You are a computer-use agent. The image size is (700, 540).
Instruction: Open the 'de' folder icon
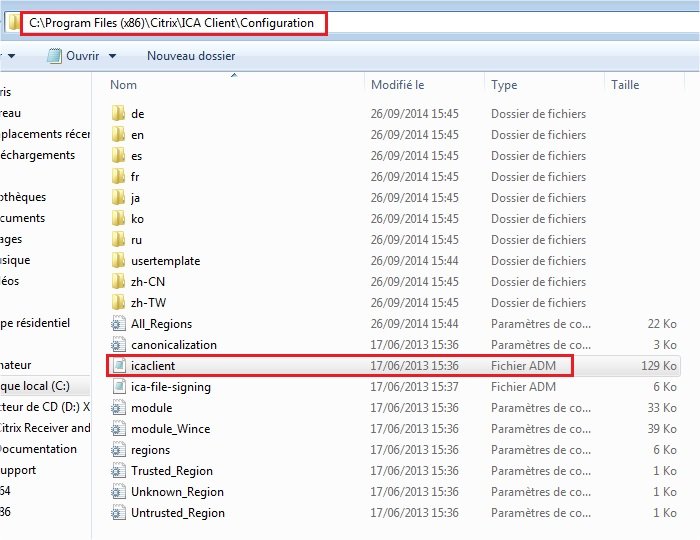click(x=118, y=113)
